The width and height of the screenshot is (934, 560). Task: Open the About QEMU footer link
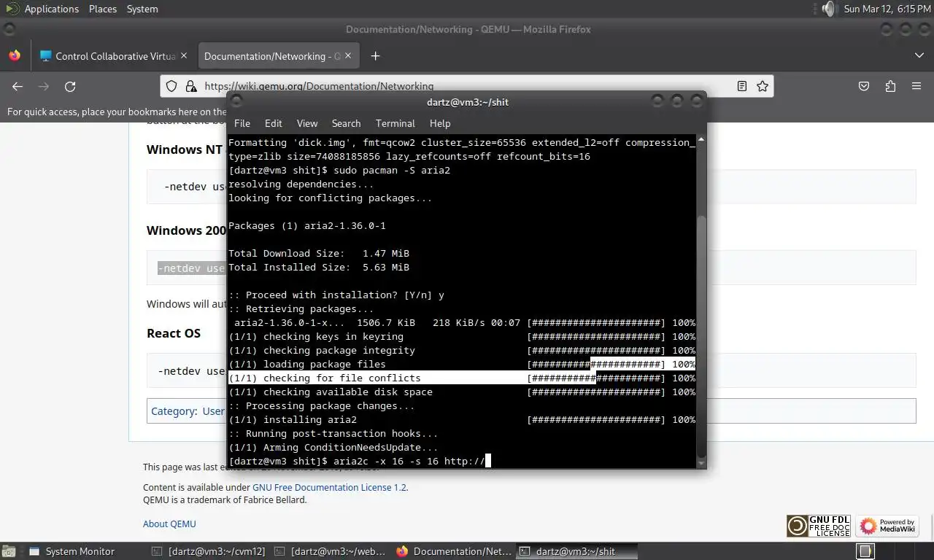(x=169, y=524)
